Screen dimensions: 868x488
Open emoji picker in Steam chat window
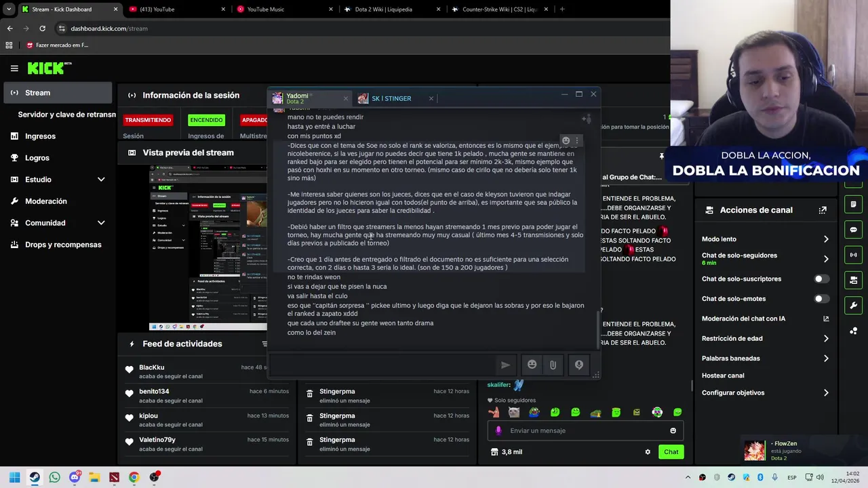[532, 365]
